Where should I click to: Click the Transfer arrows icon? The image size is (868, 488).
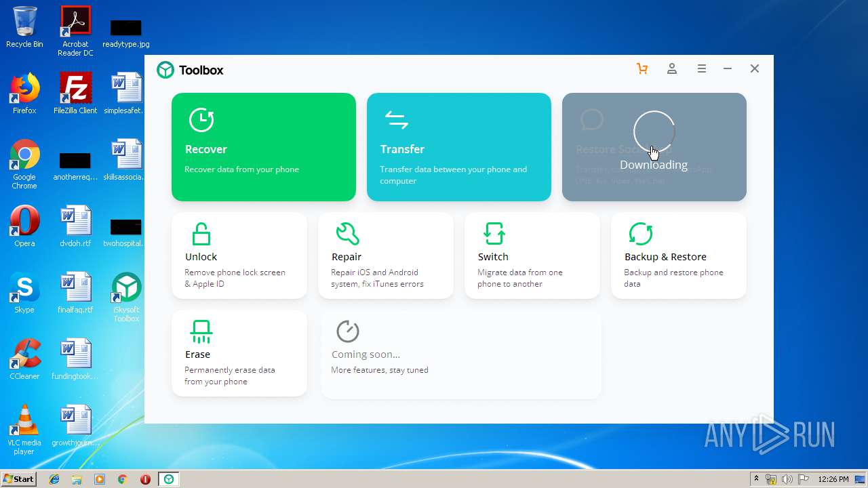397,121
